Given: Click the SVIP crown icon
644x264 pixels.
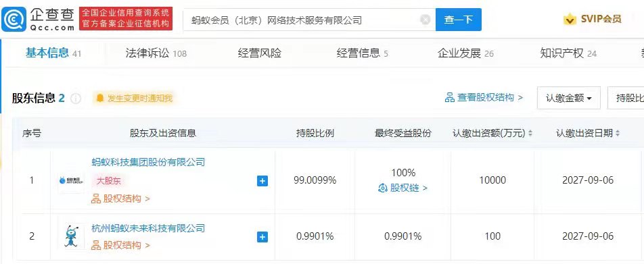Looking at the screenshot, I should [570, 19].
